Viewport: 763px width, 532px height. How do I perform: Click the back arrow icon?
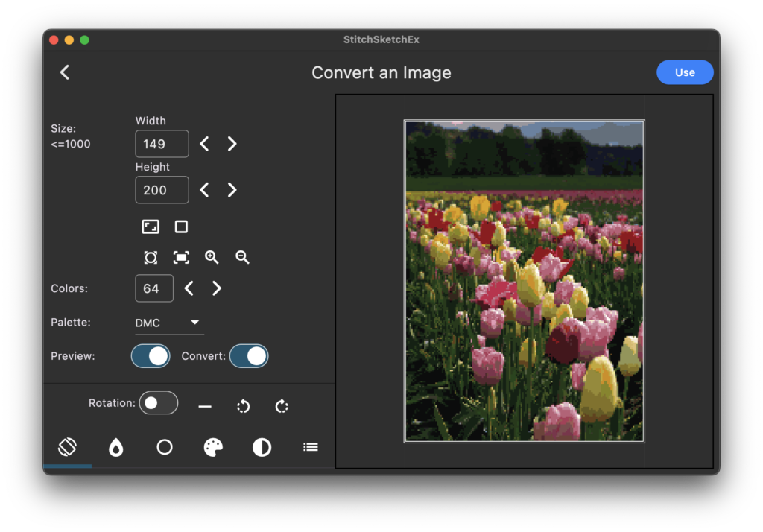(x=65, y=72)
